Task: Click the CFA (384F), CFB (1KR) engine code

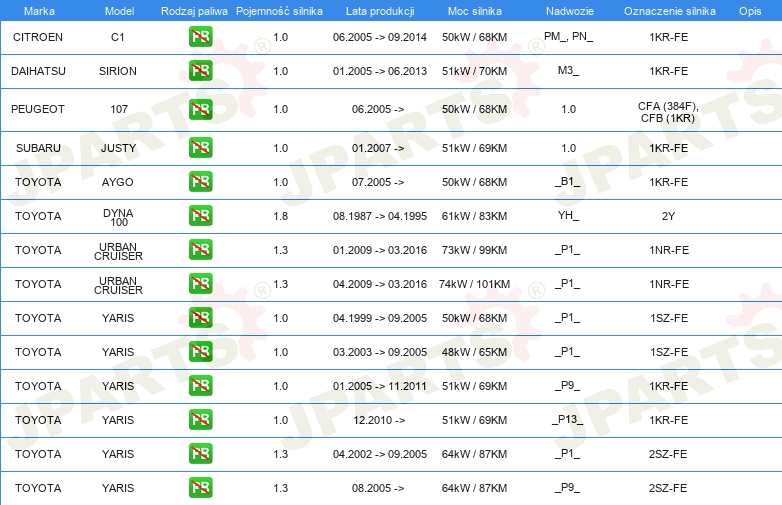Action: coord(668,112)
